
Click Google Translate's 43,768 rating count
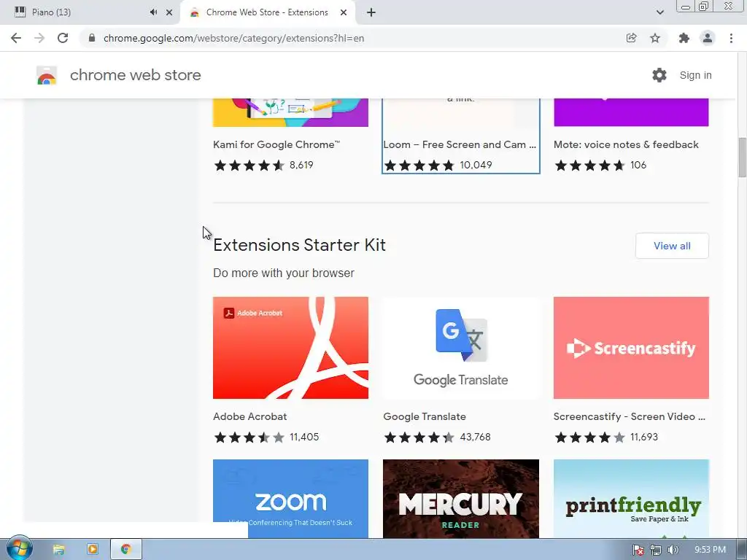coord(475,437)
